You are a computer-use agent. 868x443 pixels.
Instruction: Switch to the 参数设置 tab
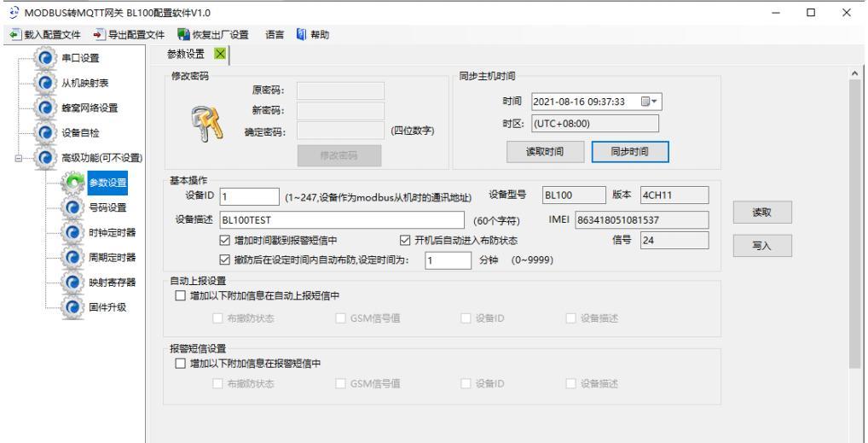185,54
